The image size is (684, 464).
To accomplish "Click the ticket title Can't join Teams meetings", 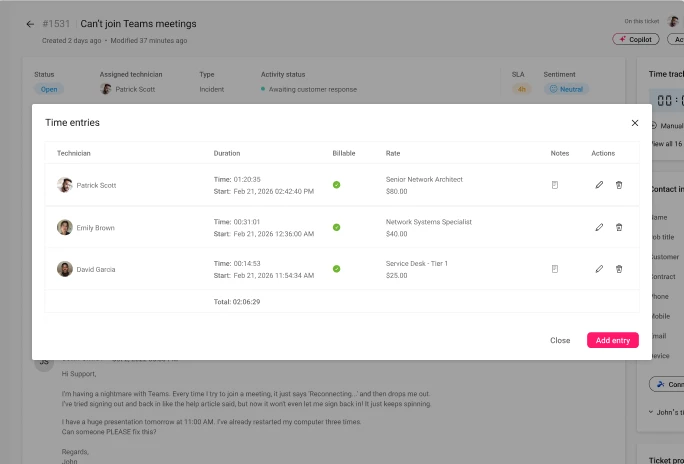I will point(138,24).
